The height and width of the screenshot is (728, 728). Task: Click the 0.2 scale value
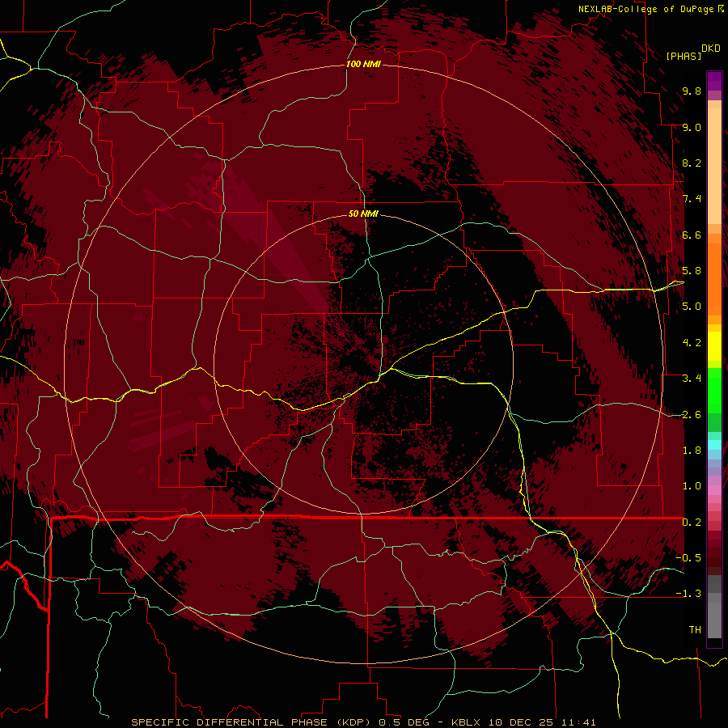[692, 523]
